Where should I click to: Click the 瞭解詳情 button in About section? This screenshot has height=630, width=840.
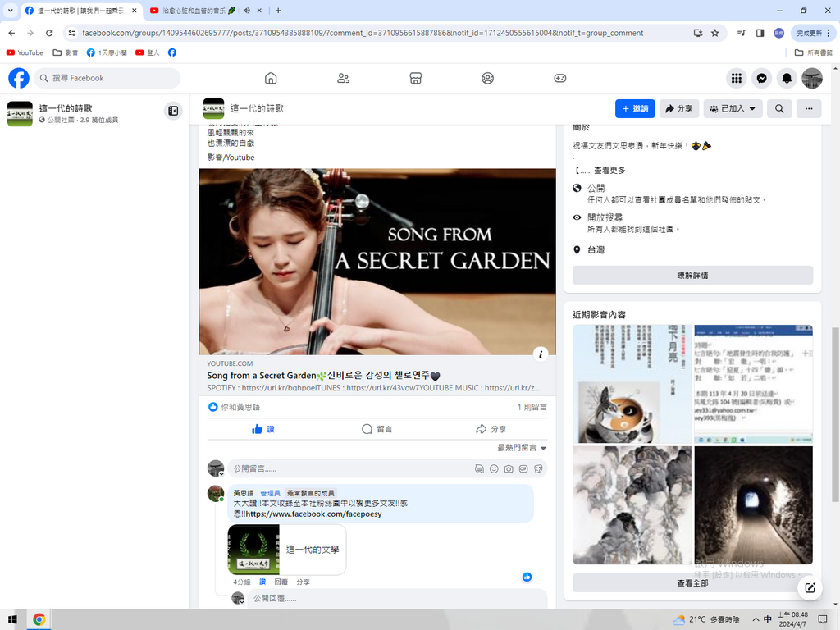point(692,276)
